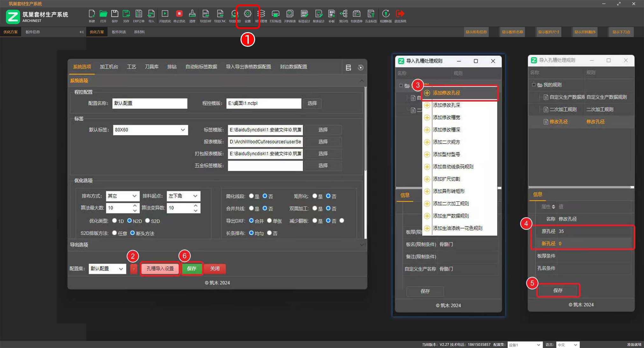The height and width of the screenshot is (348, 644).
Task: Click the 退出系统 red exit icon
Action: point(400,14)
